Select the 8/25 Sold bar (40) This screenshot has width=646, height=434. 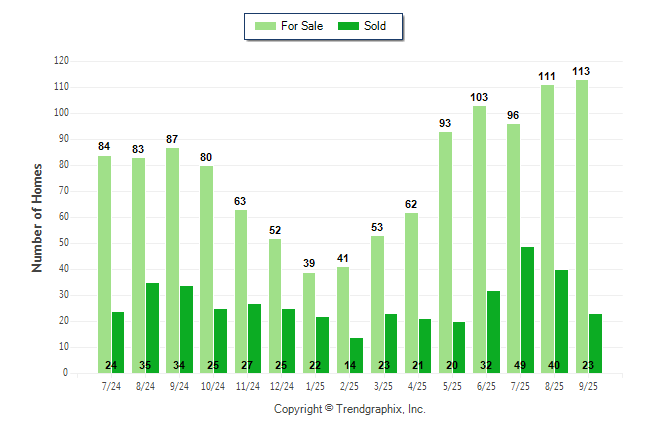(x=561, y=321)
